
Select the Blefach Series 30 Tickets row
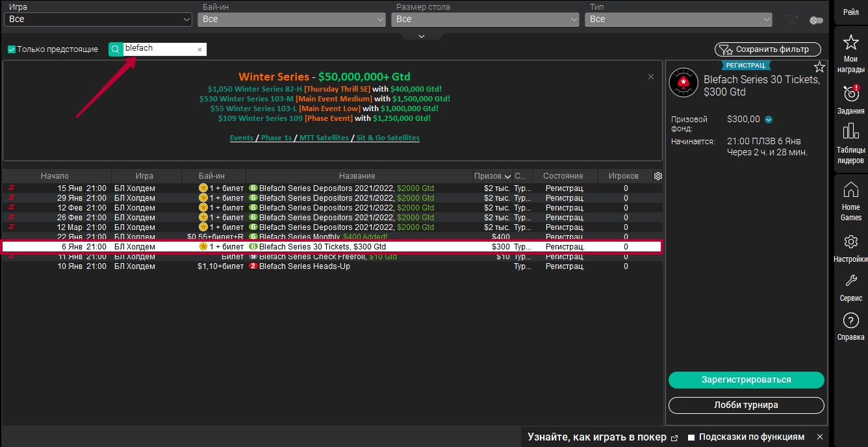[331, 247]
